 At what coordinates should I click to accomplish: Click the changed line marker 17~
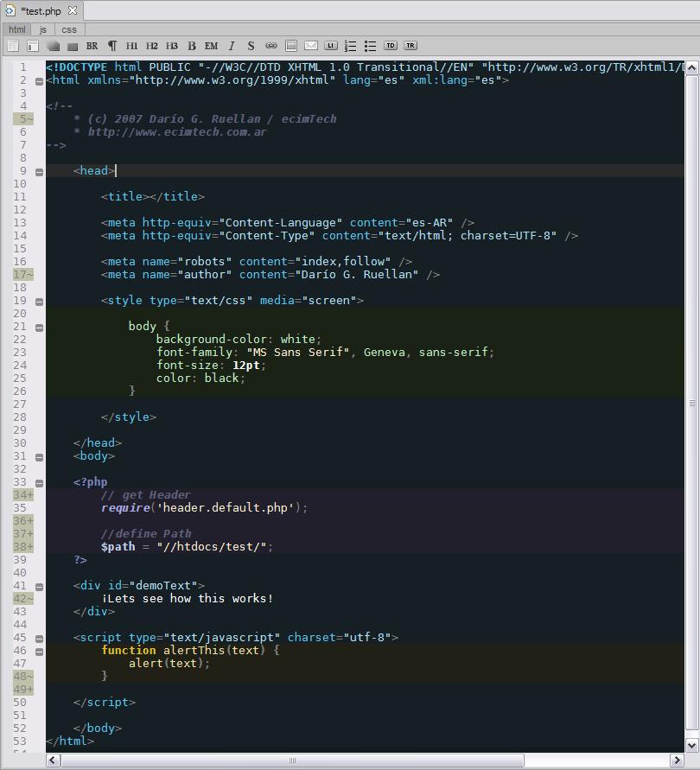click(x=23, y=275)
